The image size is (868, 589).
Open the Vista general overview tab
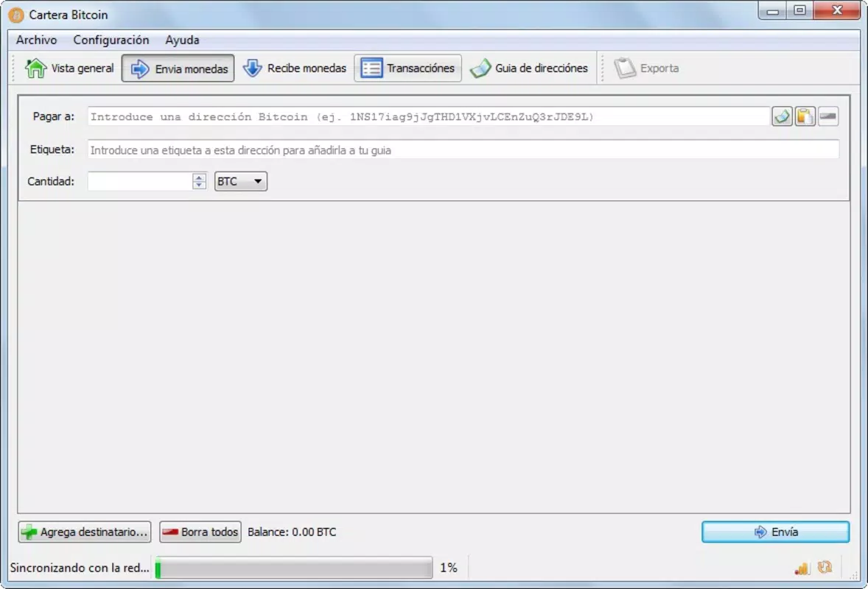click(69, 68)
